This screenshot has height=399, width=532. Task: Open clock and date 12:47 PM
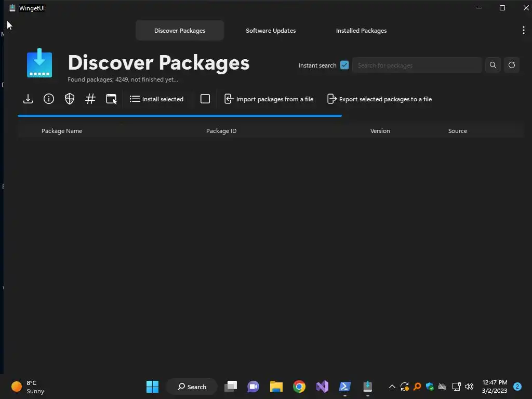click(x=495, y=387)
